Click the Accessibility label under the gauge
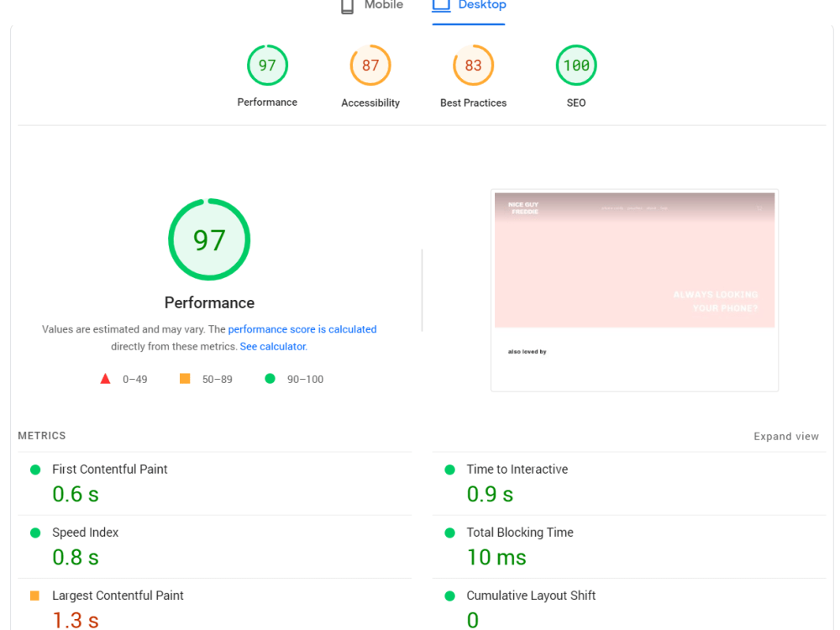The height and width of the screenshot is (630, 840). [370, 102]
